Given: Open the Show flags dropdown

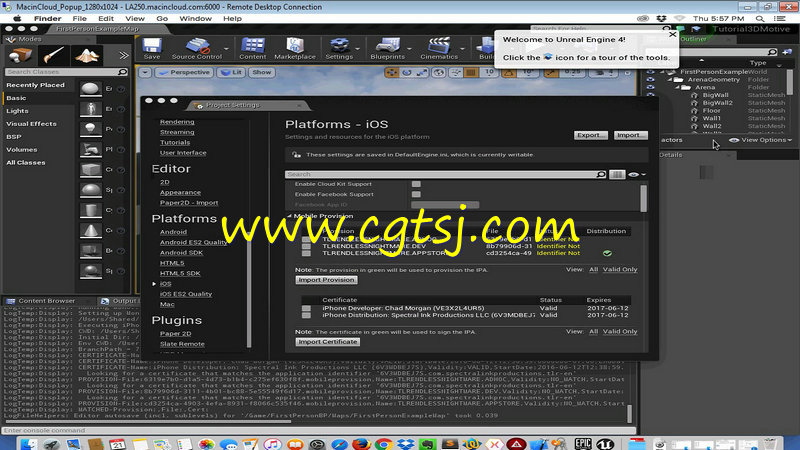Looking at the screenshot, I should pyautogui.click(x=262, y=72).
